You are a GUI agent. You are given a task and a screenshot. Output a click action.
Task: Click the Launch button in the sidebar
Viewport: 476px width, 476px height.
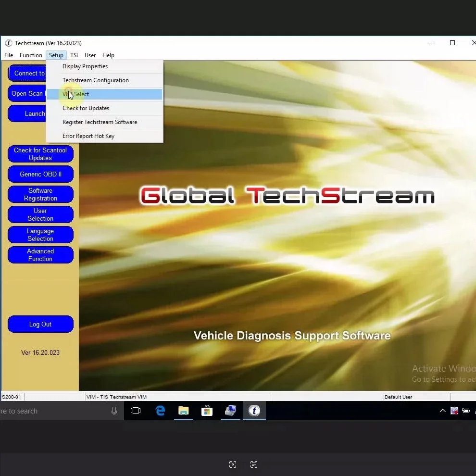point(27,113)
